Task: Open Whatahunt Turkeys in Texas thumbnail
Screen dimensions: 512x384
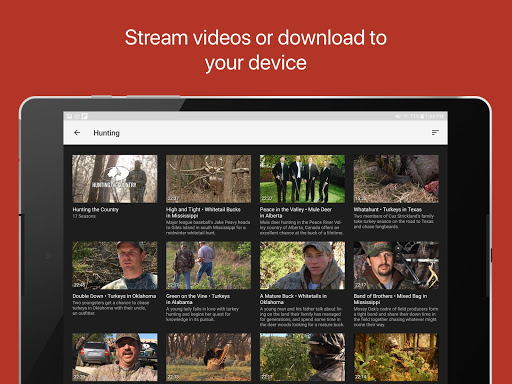Action: tap(396, 179)
